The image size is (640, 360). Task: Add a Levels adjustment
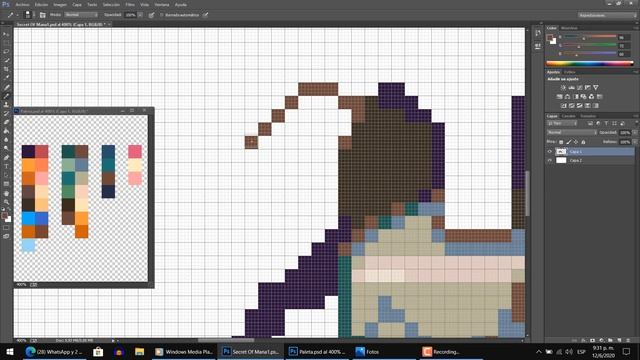(x=571, y=88)
